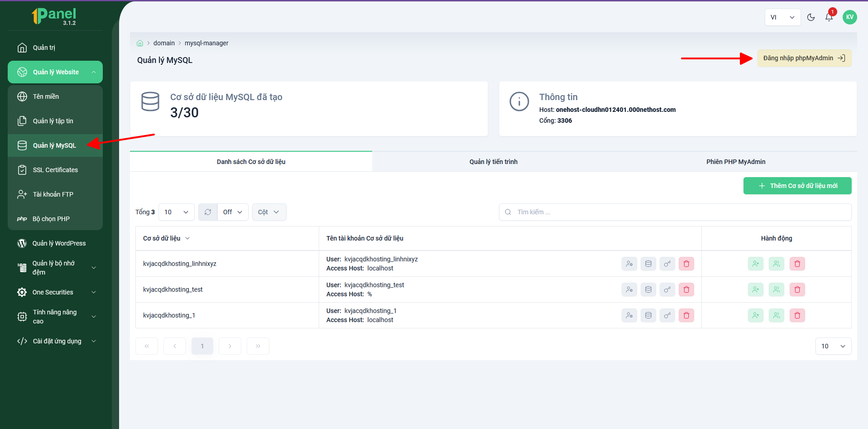Viewport: 868px width, 429px height.
Task: Go to the previous page with single-left arrow
Action: [175, 346]
